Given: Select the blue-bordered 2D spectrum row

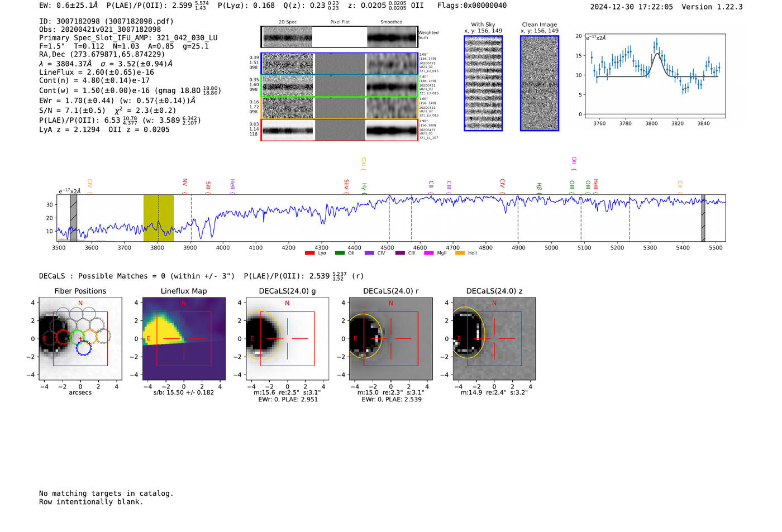Looking at the screenshot, I should 340,64.
